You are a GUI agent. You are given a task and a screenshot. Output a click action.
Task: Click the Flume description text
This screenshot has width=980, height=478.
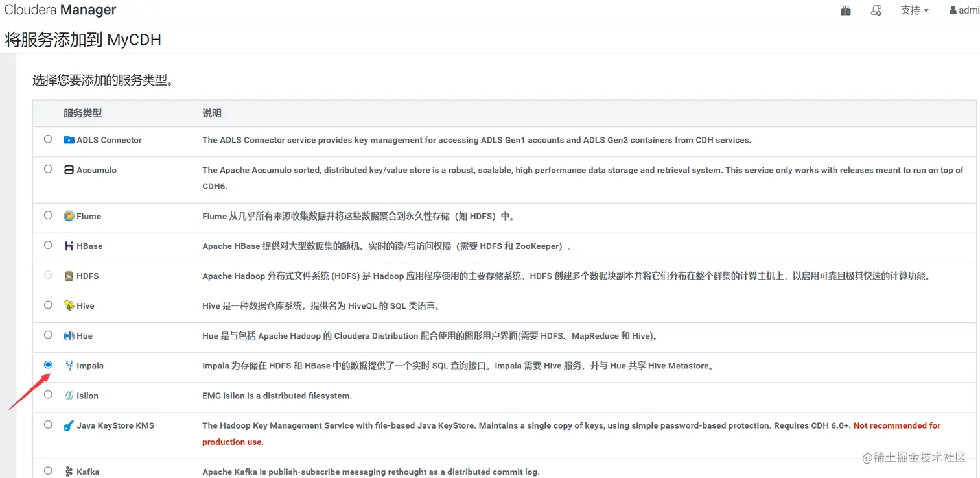[360, 216]
